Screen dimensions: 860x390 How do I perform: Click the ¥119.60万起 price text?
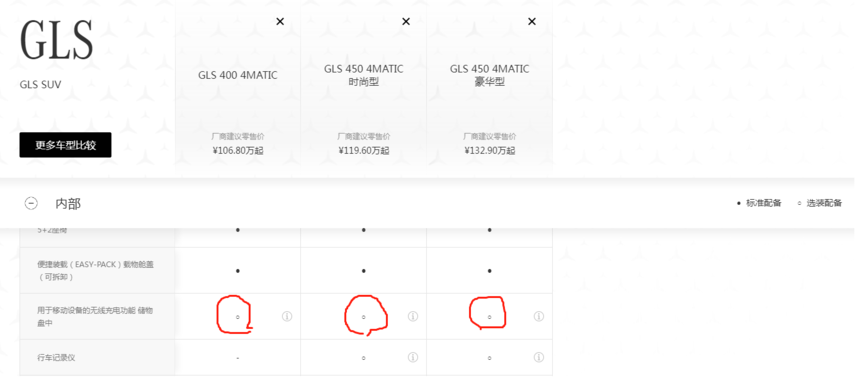click(x=364, y=150)
